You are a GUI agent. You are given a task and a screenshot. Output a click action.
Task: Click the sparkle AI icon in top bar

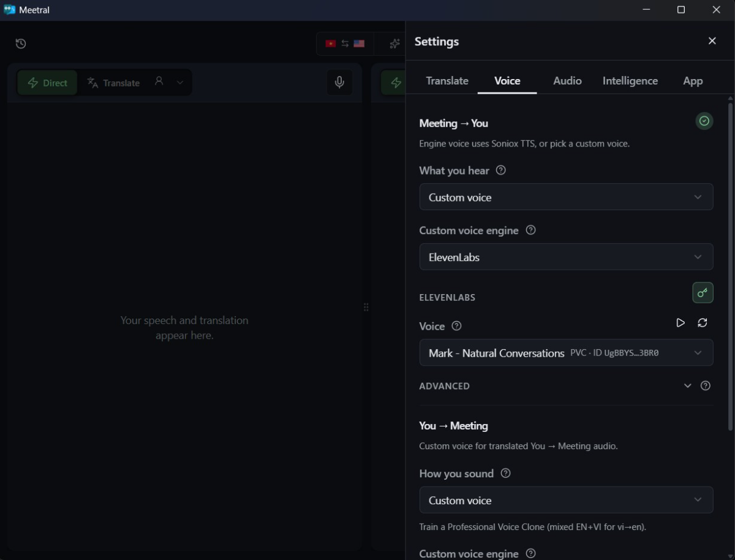coord(394,44)
